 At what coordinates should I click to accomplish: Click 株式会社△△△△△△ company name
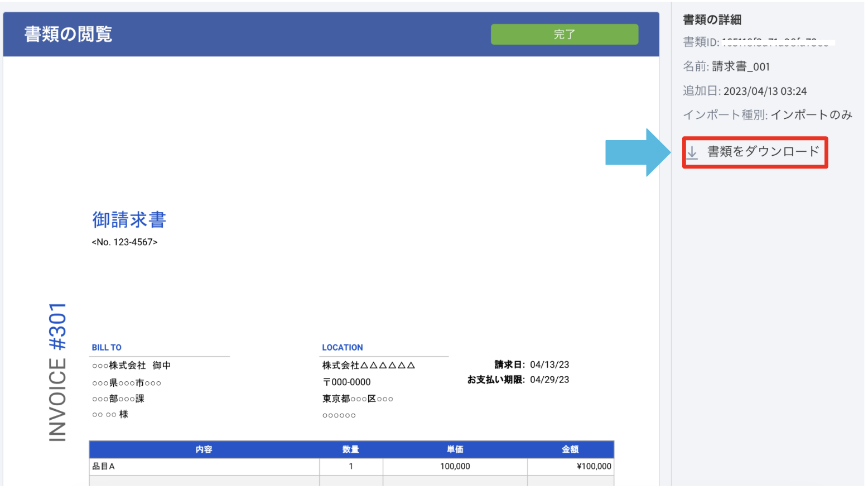coord(368,366)
